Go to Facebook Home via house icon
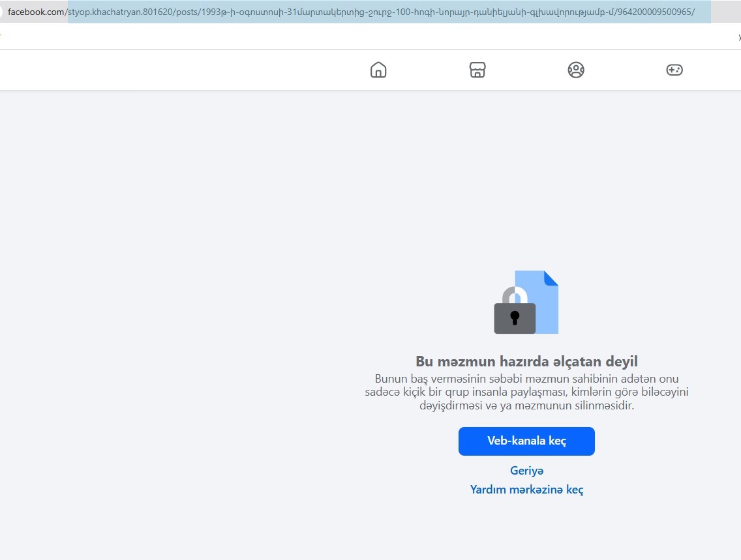Image resolution: width=741 pixels, height=560 pixels. tap(378, 70)
